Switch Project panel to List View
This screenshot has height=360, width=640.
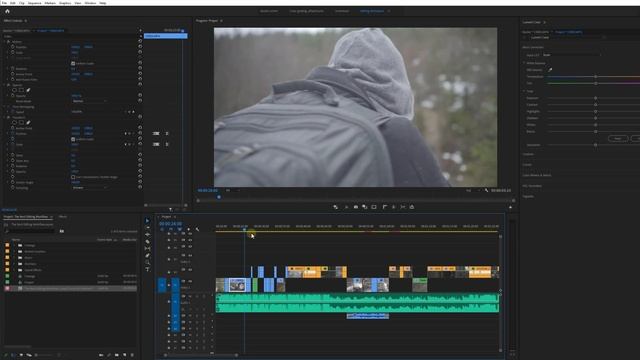pos(13,355)
